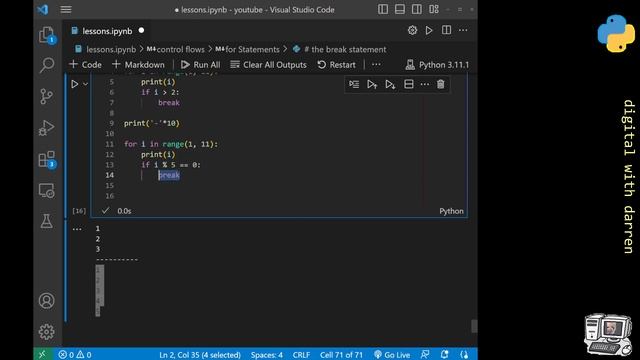The image size is (640, 360).
Task: Add a new Code cell
Action: pyautogui.click(x=85, y=64)
